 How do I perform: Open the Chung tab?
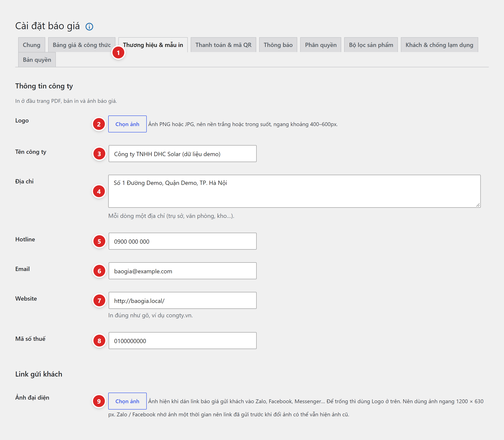pyautogui.click(x=32, y=45)
